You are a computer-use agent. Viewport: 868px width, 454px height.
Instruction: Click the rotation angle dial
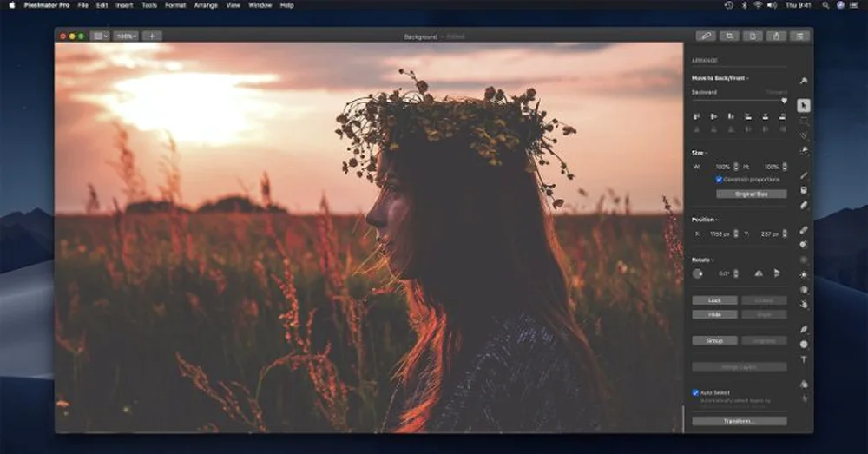pos(697,273)
